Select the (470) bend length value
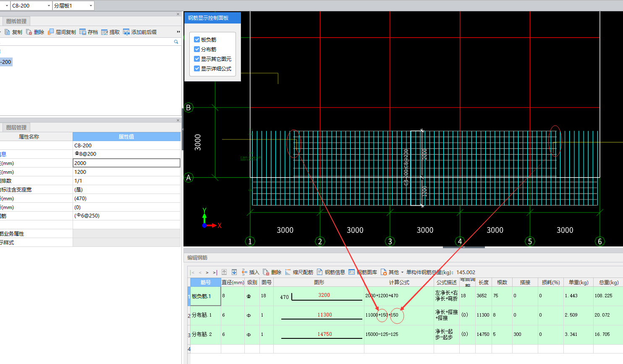The height and width of the screenshot is (364, 623). [x=126, y=198]
